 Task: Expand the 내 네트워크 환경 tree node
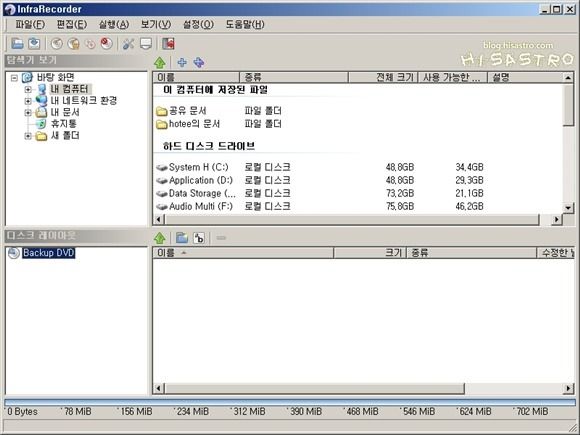28,101
